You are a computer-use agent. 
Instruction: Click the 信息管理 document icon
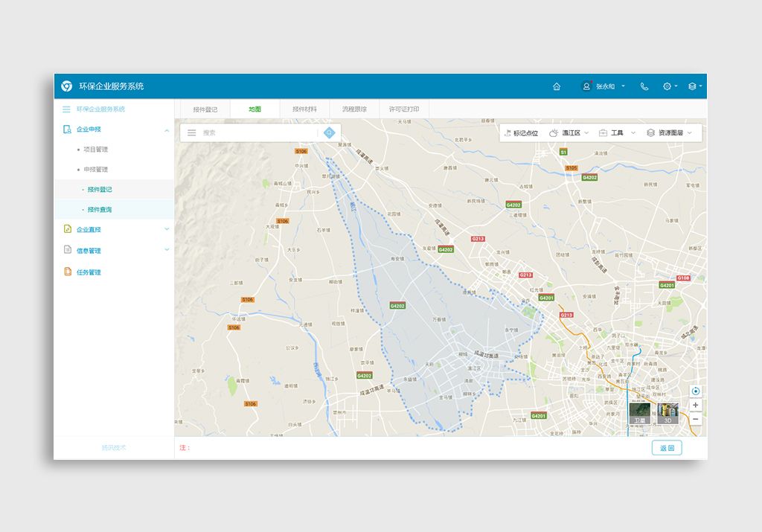click(68, 250)
